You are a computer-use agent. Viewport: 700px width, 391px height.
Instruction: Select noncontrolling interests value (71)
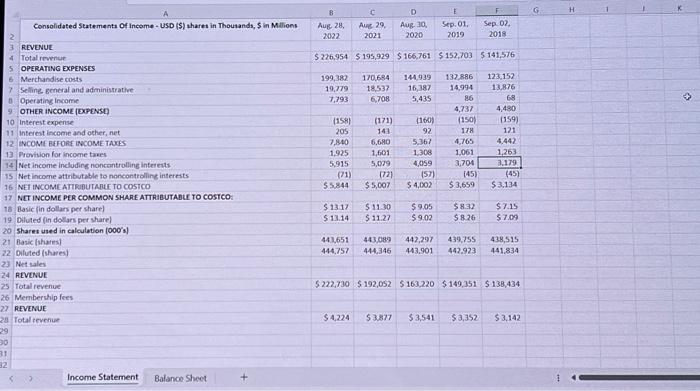click(x=343, y=175)
